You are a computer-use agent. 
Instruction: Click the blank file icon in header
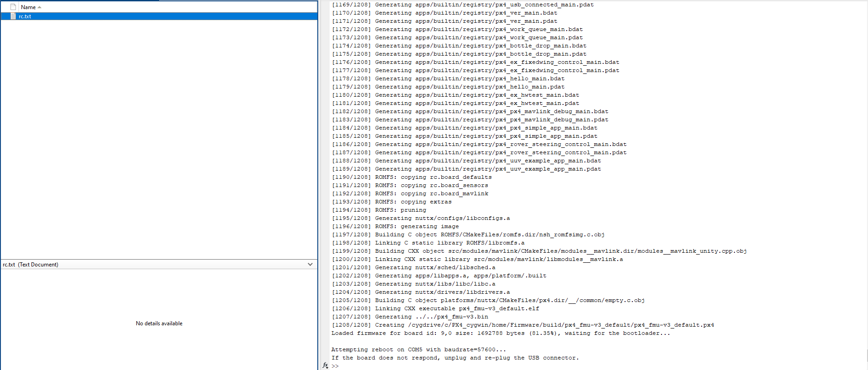pyautogui.click(x=13, y=7)
